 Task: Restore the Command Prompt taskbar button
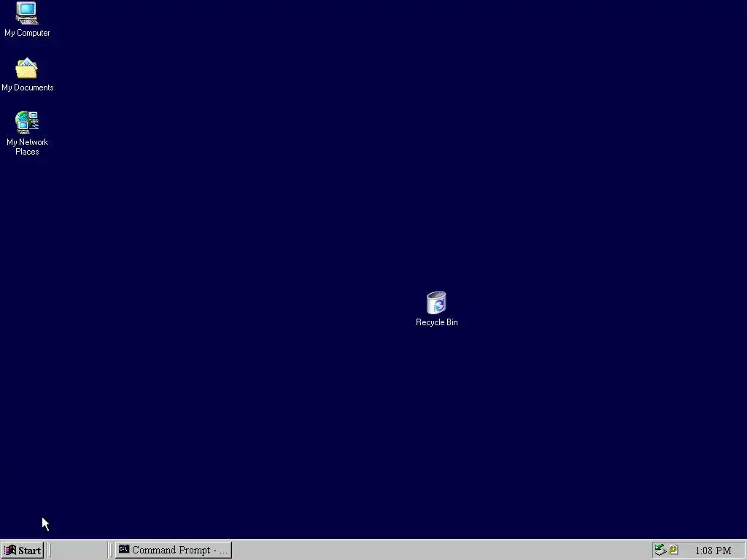[174, 550]
